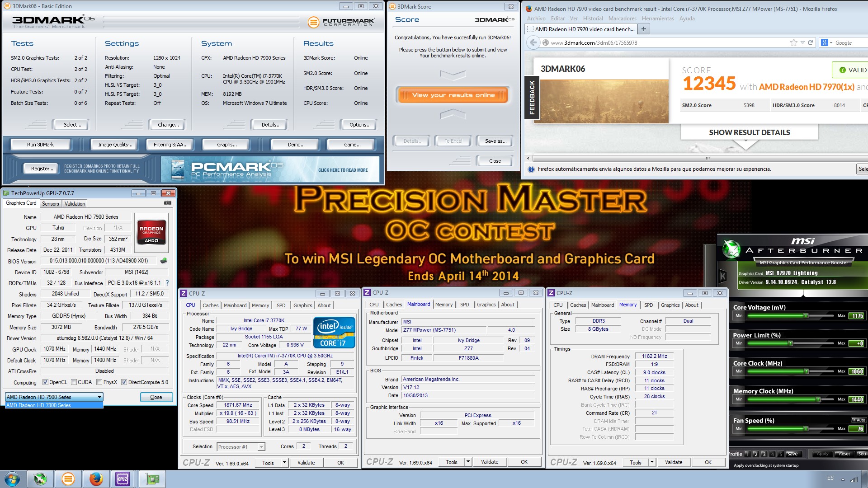This screenshot has height=488, width=868.
Task: Click Save as button in 3DMark Score
Action: point(495,141)
